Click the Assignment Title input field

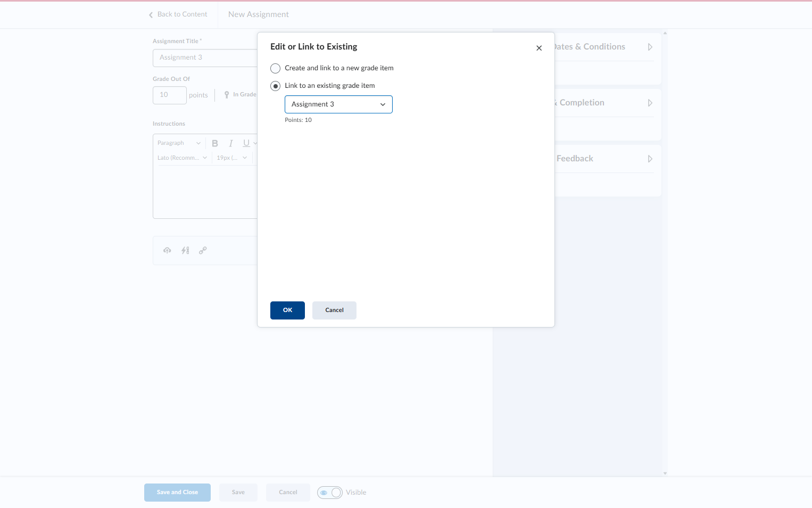point(205,58)
